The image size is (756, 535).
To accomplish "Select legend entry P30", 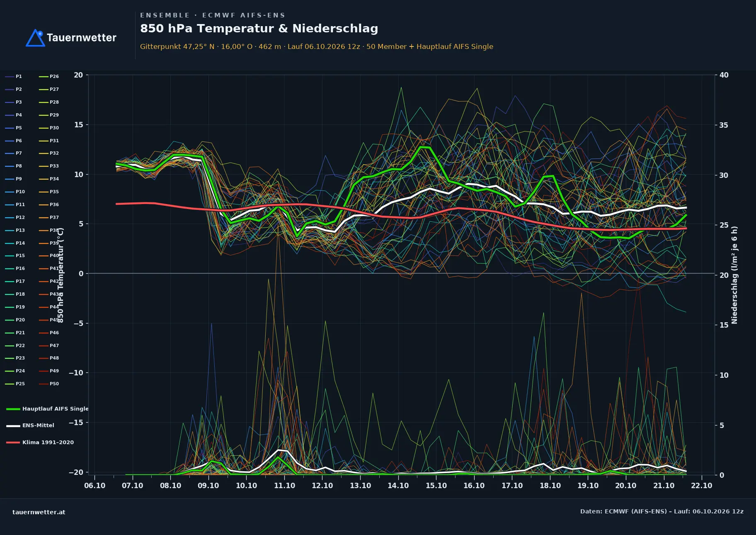I will 49,128.
